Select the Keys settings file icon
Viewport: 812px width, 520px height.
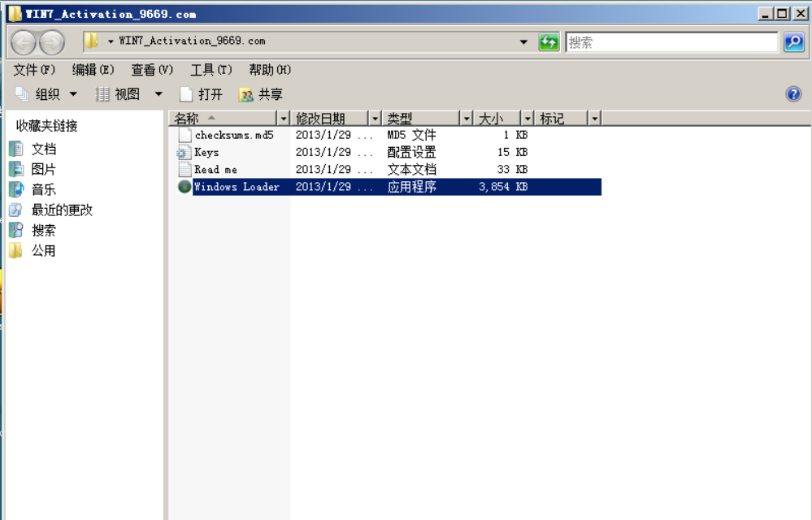[x=184, y=152]
